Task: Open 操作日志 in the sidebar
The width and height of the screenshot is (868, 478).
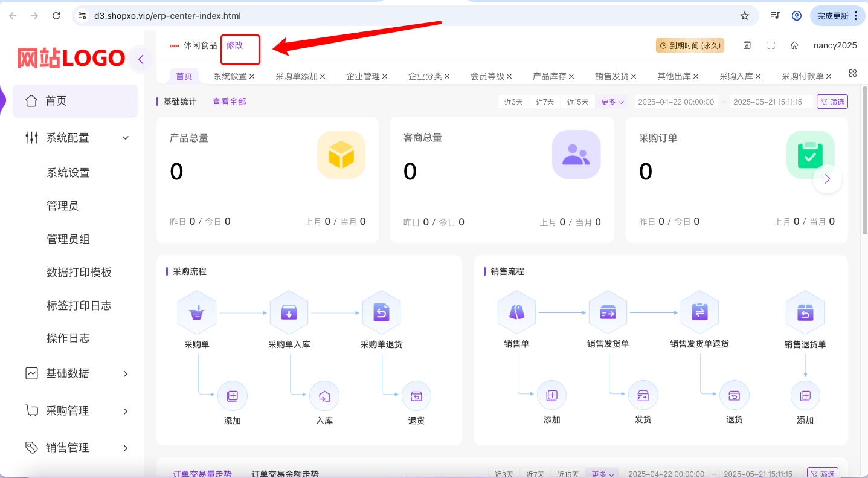Action: coord(68,338)
